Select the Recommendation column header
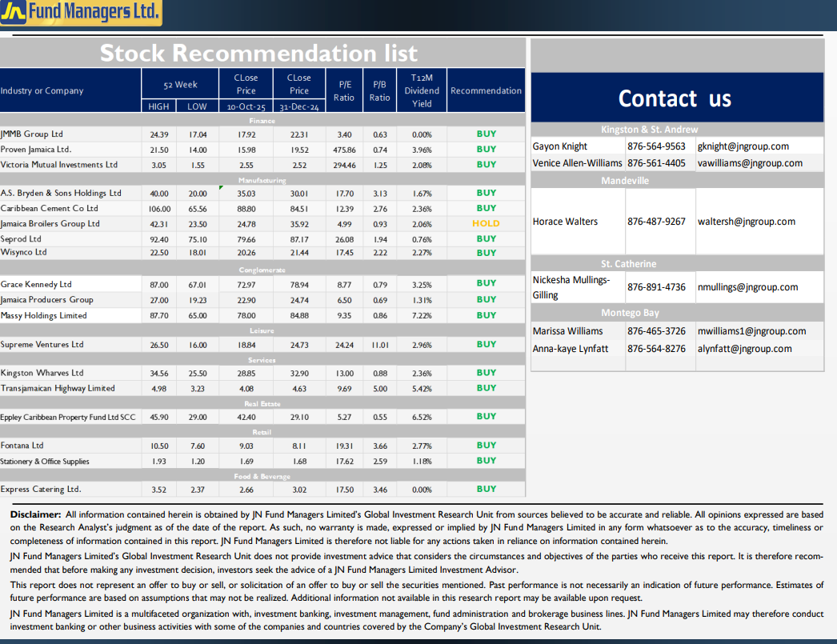This screenshot has width=837, height=644. click(x=486, y=91)
